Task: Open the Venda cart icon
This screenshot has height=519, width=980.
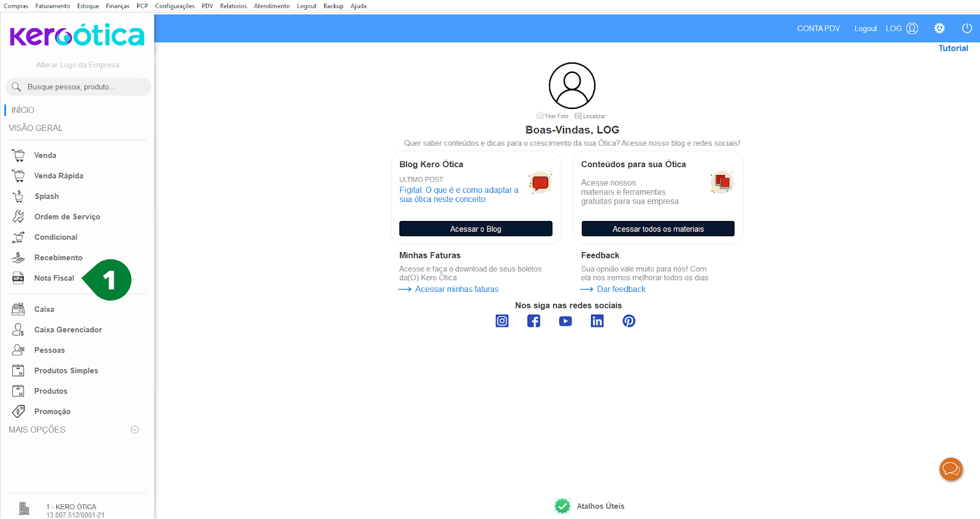Action: 18,155
